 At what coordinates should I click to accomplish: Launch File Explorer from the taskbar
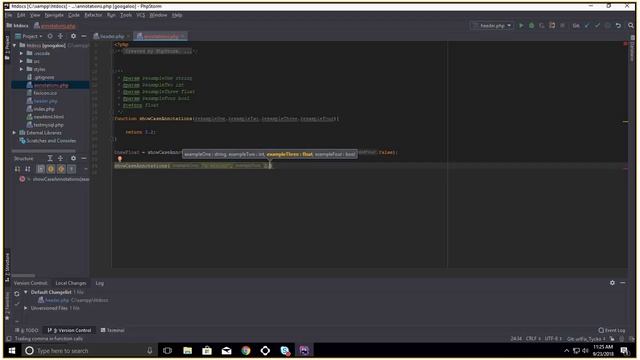(x=187, y=351)
